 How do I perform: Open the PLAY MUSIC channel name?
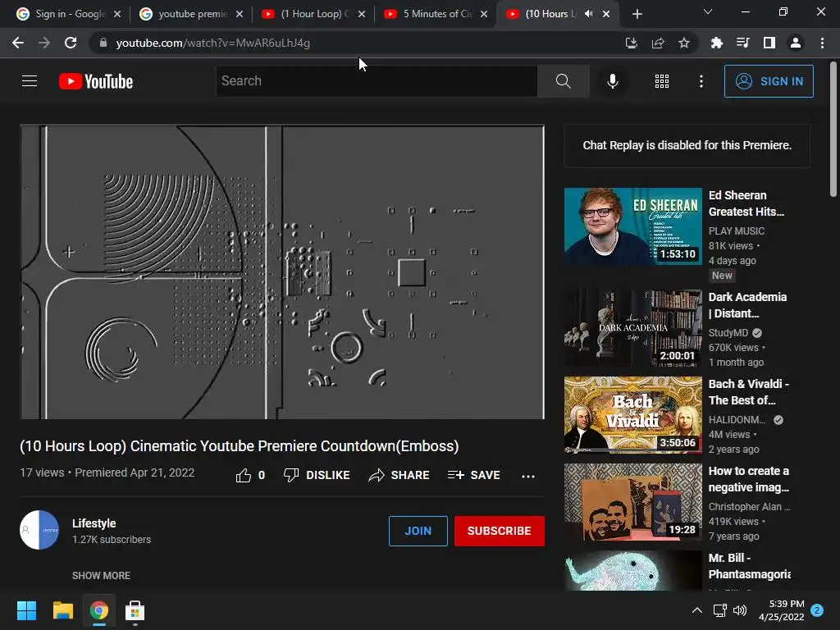(x=736, y=231)
